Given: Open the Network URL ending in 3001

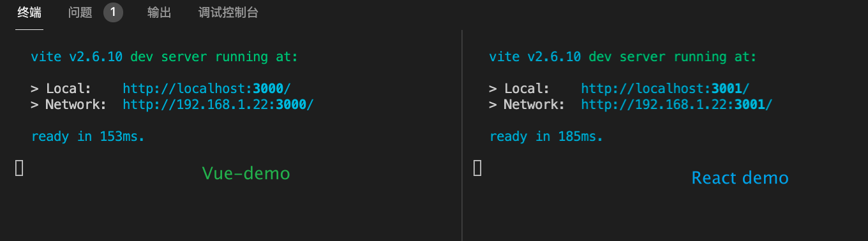Looking at the screenshot, I should (677, 105).
